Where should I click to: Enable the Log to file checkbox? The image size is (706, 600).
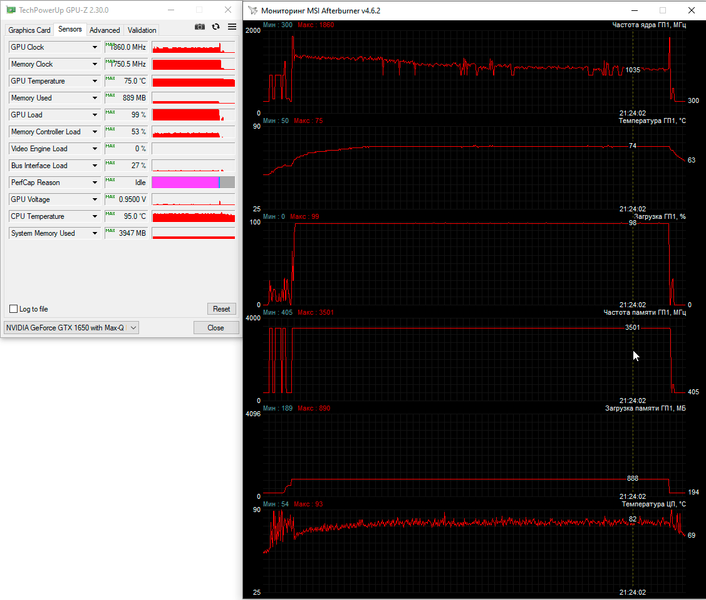[x=13, y=309]
